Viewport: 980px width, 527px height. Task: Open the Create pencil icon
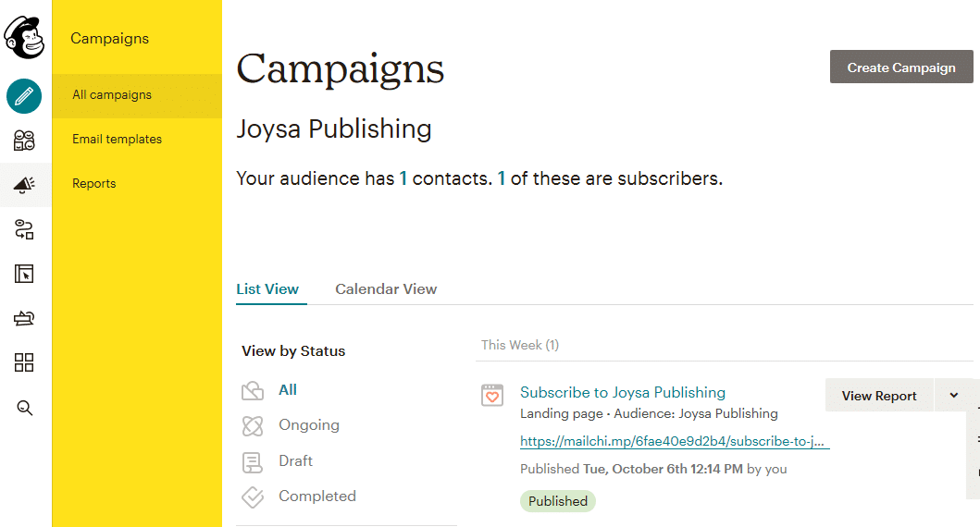[x=24, y=96]
